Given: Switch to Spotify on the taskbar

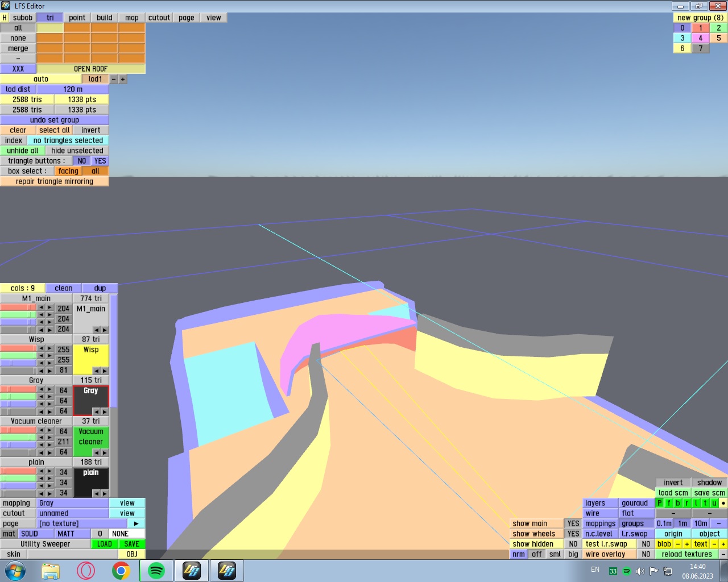Looking at the screenshot, I should (x=156, y=571).
